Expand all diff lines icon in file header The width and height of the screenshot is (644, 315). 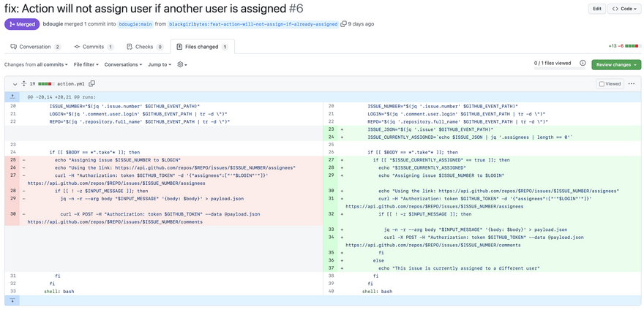(23, 84)
